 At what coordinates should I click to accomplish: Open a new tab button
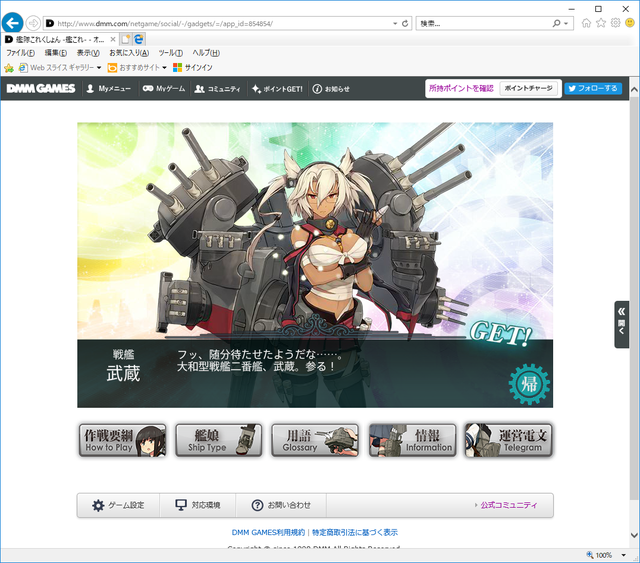126,39
